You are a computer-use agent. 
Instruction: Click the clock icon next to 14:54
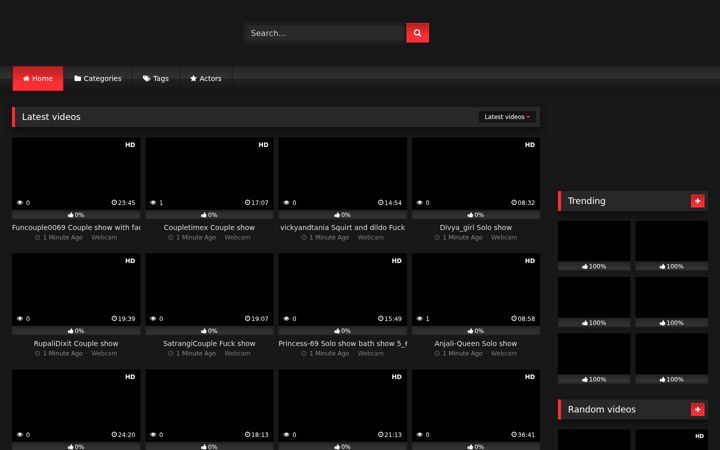pos(380,202)
